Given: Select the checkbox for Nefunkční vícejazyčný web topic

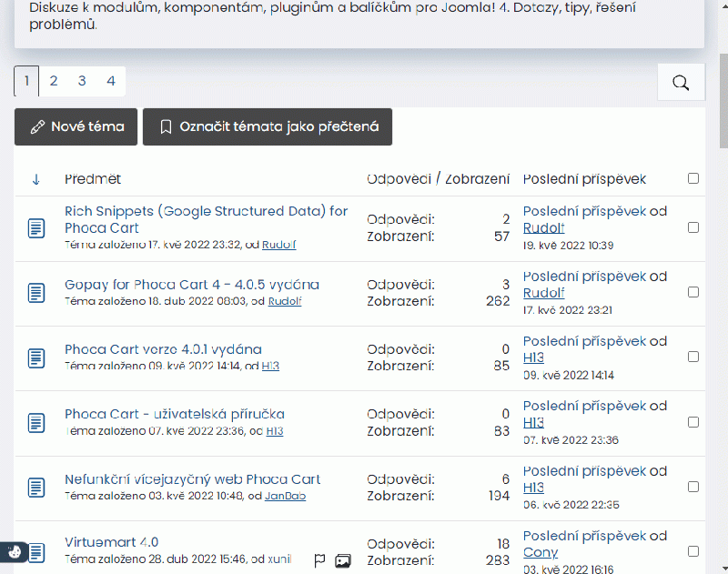Looking at the screenshot, I should [x=693, y=488].
